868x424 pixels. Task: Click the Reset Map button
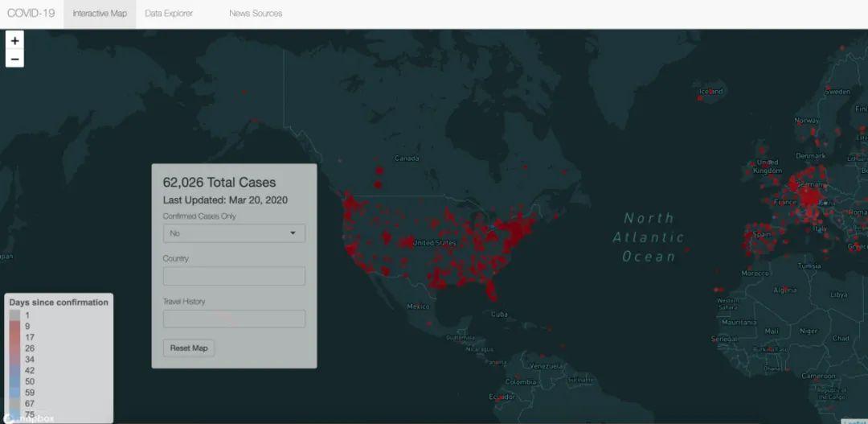(x=189, y=348)
